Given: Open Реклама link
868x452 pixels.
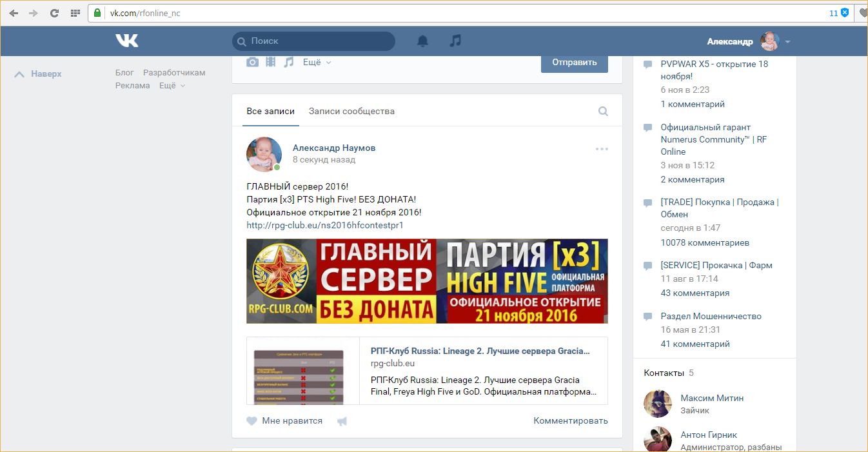Looking at the screenshot, I should [133, 85].
